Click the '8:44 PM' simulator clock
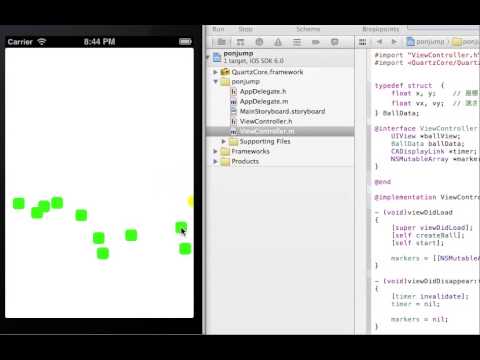Image resolution: width=480 pixels, height=360 pixels. coord(99,42)
